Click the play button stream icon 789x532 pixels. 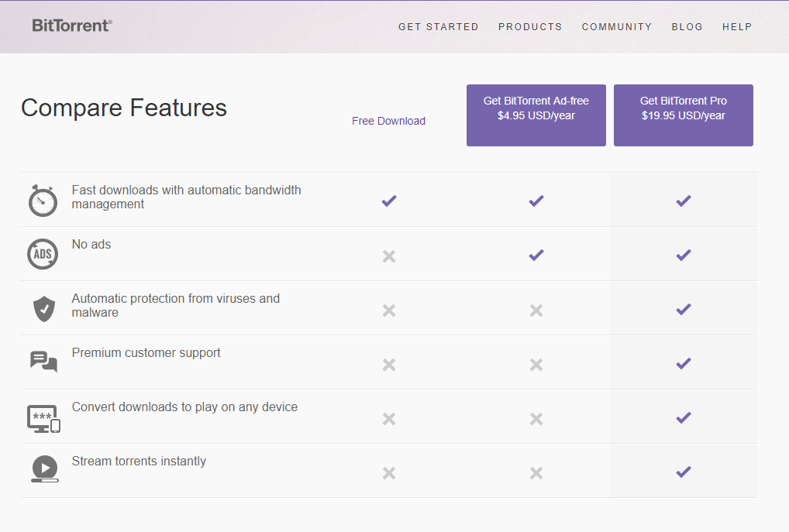click(45, 469)
